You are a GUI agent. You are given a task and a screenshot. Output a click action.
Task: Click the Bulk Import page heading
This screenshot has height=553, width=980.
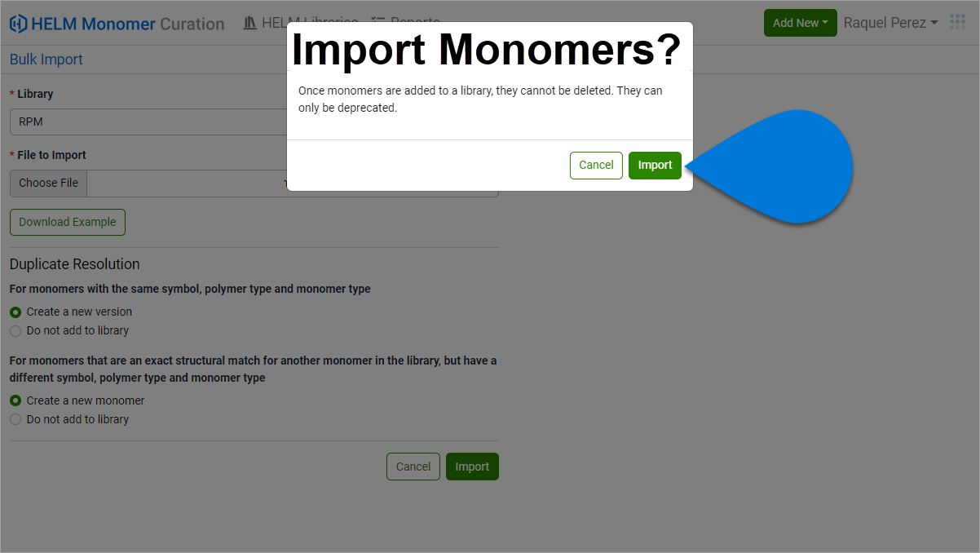[x=46, y=60]
